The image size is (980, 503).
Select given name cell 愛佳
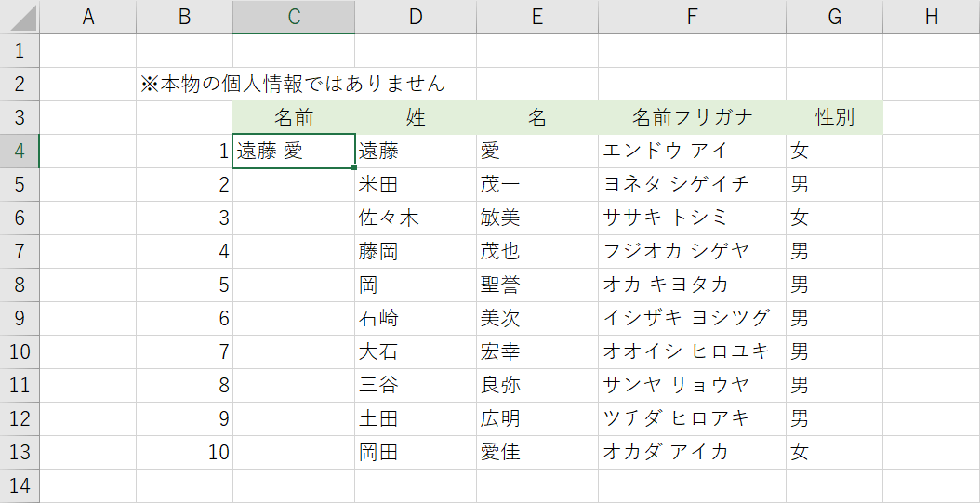pos(537,453)
